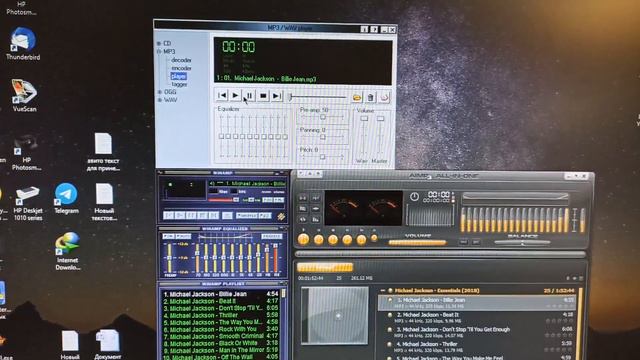The image size is (640, 360).
Task: Toggle Winamp equalizer ON button
Action: 168,236
